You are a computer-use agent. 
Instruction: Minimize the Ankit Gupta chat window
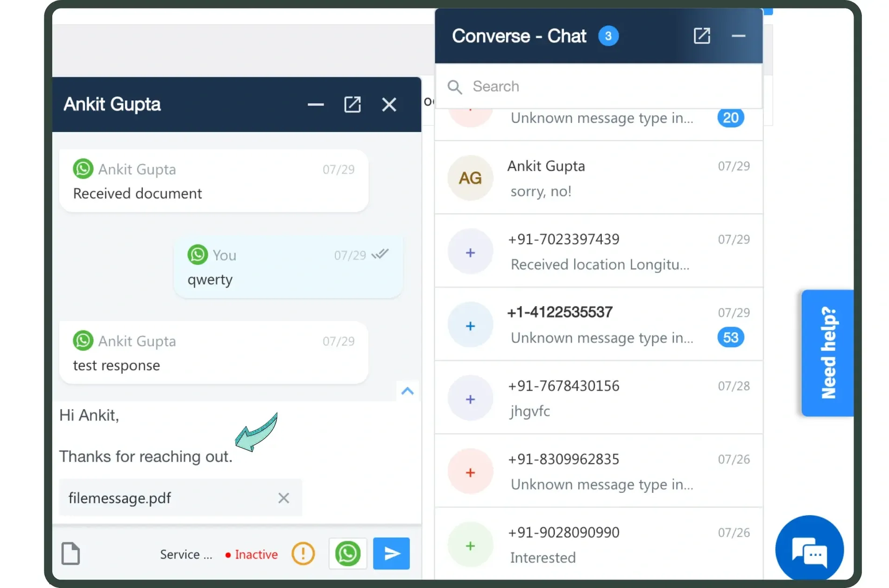click(x=316, y=105)
